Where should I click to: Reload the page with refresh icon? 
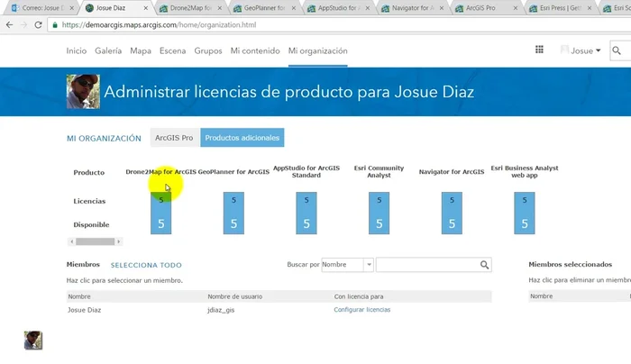38,25
